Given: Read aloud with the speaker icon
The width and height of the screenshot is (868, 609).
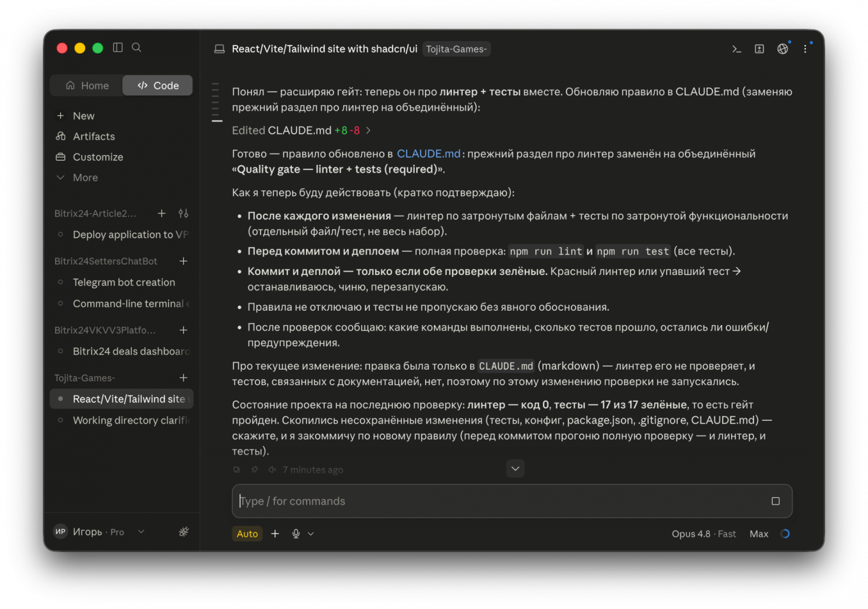Looking at the screenshot, I should click(x=272, y=470).
